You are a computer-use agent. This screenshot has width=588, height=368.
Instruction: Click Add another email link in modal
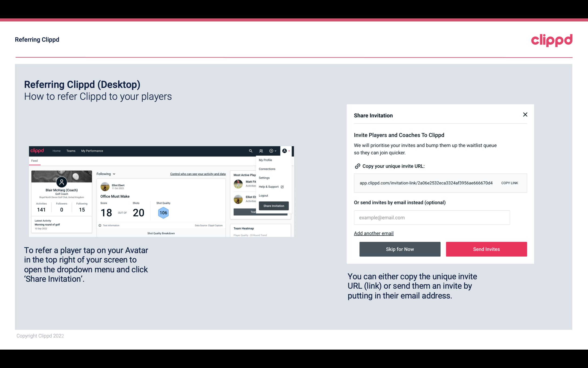373,233
